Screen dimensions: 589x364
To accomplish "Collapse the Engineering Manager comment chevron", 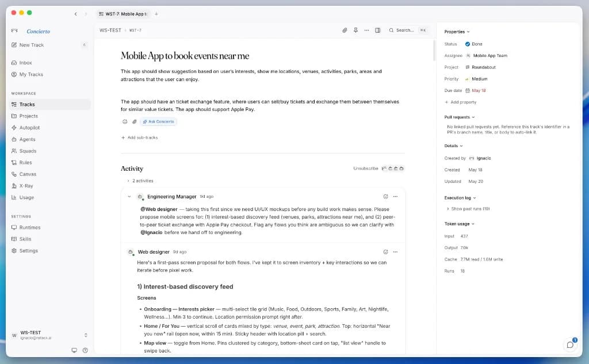I will tap(129, 197).
